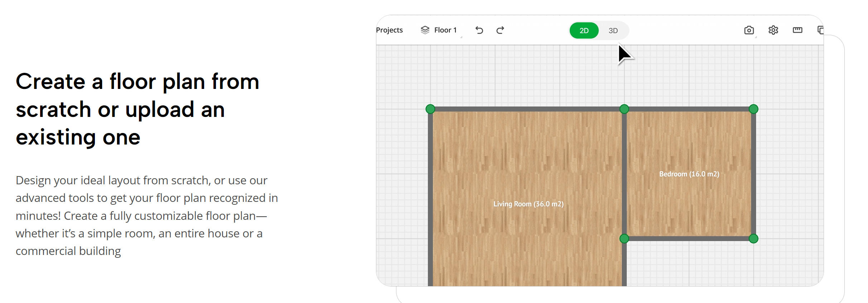Select the Living Room (36.0 m2) label

[x=528, y=204]
